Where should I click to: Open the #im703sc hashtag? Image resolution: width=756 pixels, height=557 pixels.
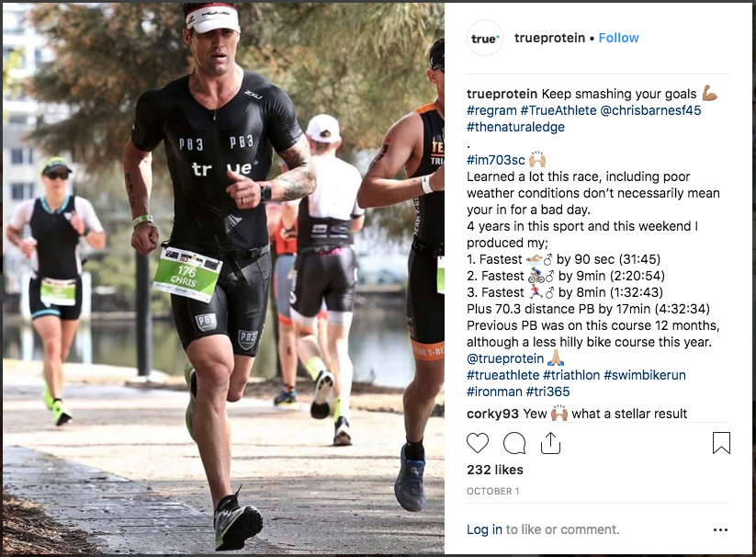496,160
